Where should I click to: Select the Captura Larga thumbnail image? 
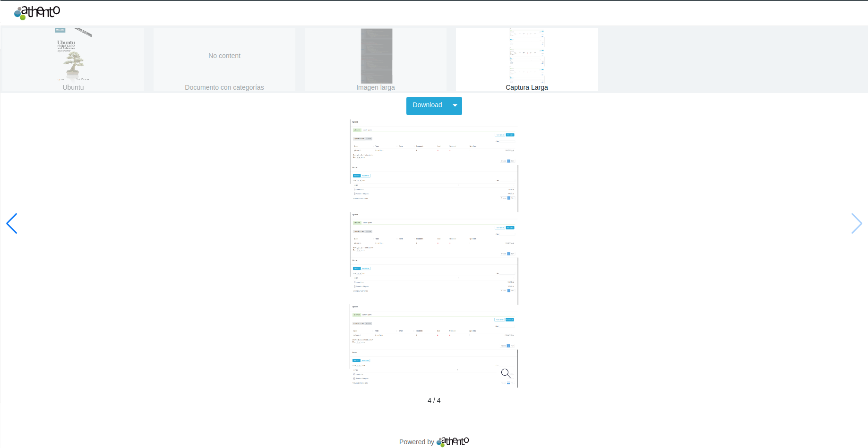coord(527,55)
